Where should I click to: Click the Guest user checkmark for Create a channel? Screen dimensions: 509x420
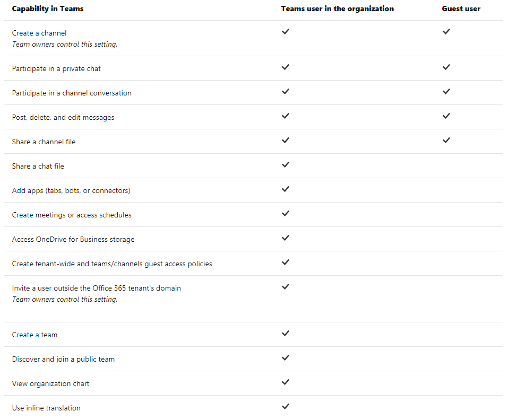tap(446, 32)
